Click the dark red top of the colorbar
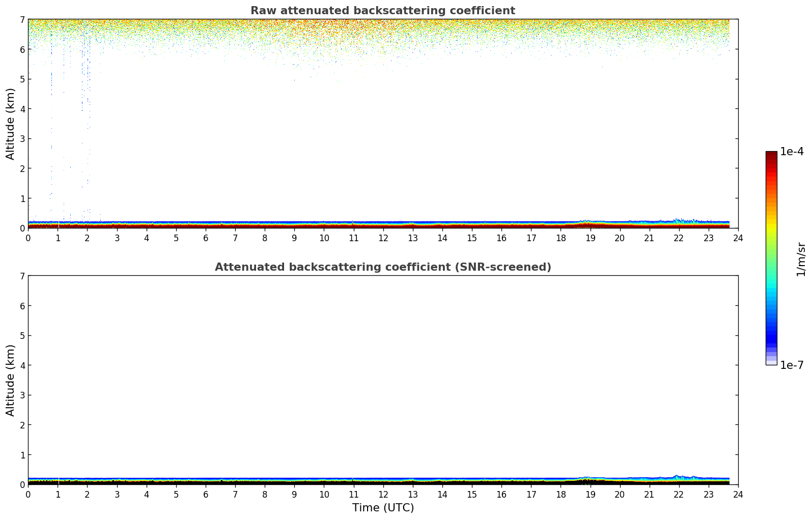812x519 pixels. point(771,156)
